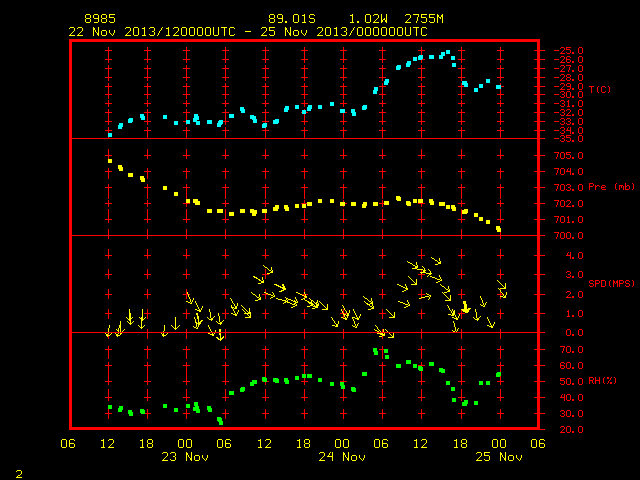Click the -25.0 temperature tick label
The height and width of the screenshot is (480, 640).
click(x=568, y=51)
